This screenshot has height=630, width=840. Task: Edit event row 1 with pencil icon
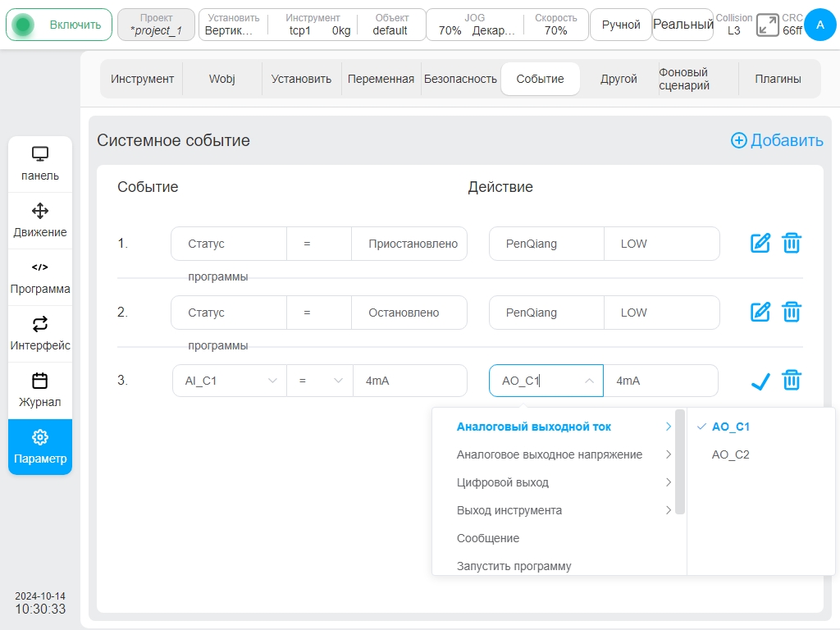pyautogui.click(x=760, y=243)
